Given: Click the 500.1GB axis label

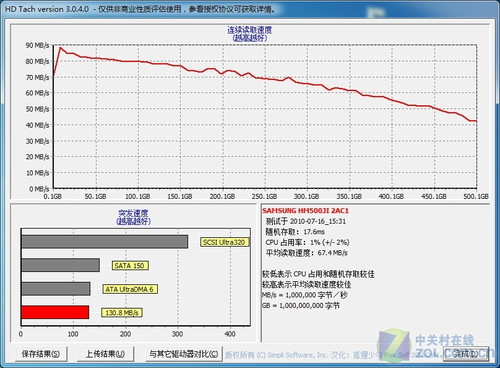Looking at the screenshot, I should coord(476,196).
